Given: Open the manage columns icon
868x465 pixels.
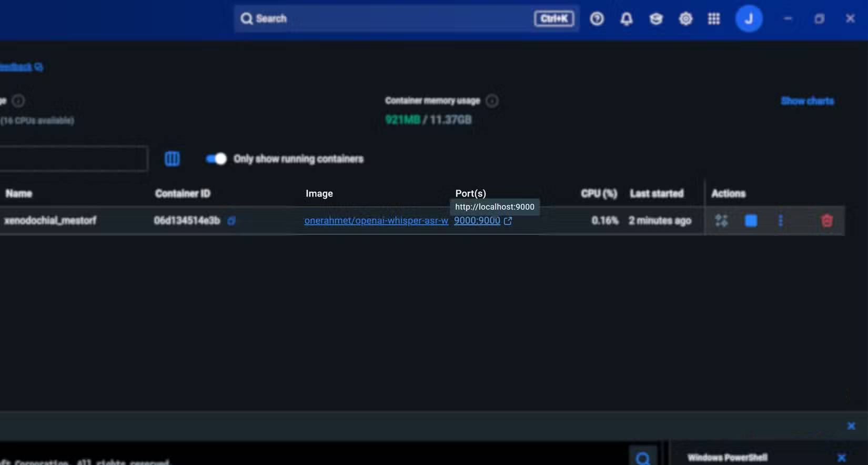Looking at the screenshot, I should point(172,159).
